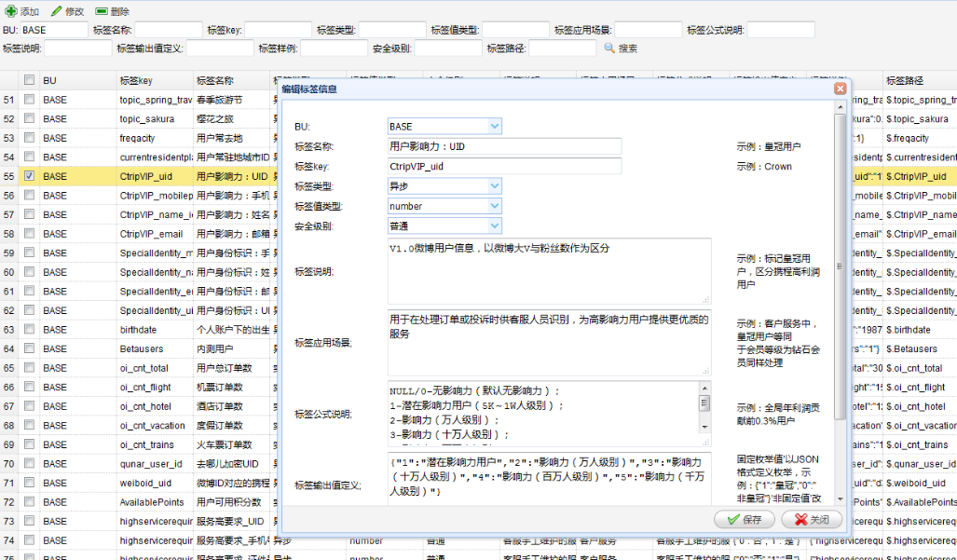Screen dimensions: 957x560
Task: Click the 标签路径 column header
Action: [x=921, y=80]
